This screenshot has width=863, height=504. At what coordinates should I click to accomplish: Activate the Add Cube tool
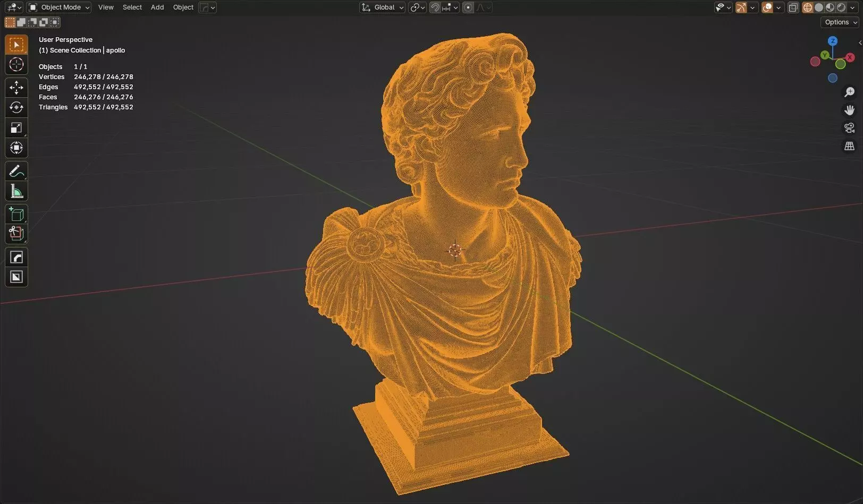tap(16, 215)
